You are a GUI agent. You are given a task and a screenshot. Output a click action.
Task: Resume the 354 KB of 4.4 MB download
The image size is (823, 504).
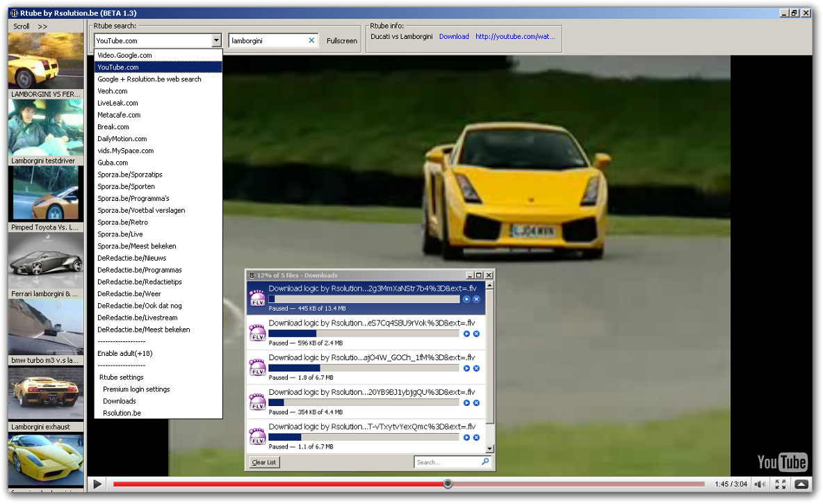click(467, 403)
